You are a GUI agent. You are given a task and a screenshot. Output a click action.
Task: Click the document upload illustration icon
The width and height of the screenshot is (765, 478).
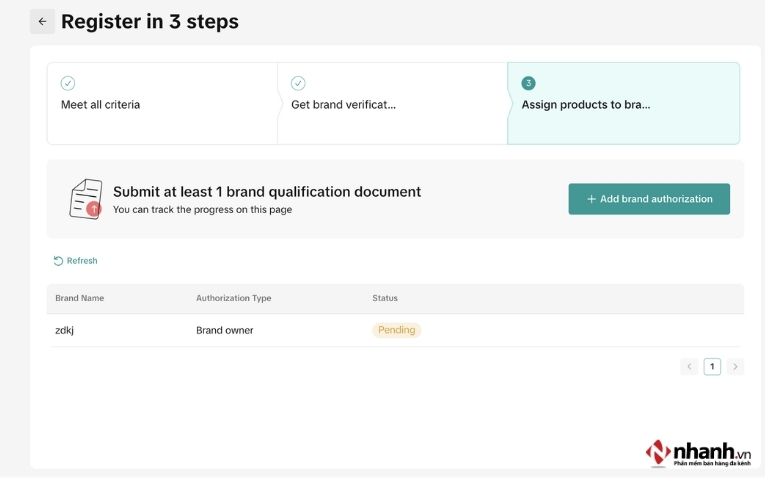click(86, 199)
